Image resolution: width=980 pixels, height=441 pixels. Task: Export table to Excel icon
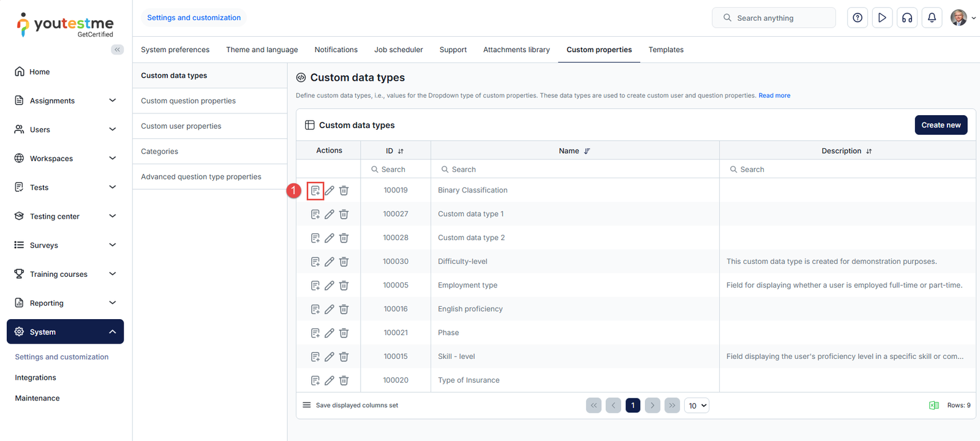click(934, 405)
